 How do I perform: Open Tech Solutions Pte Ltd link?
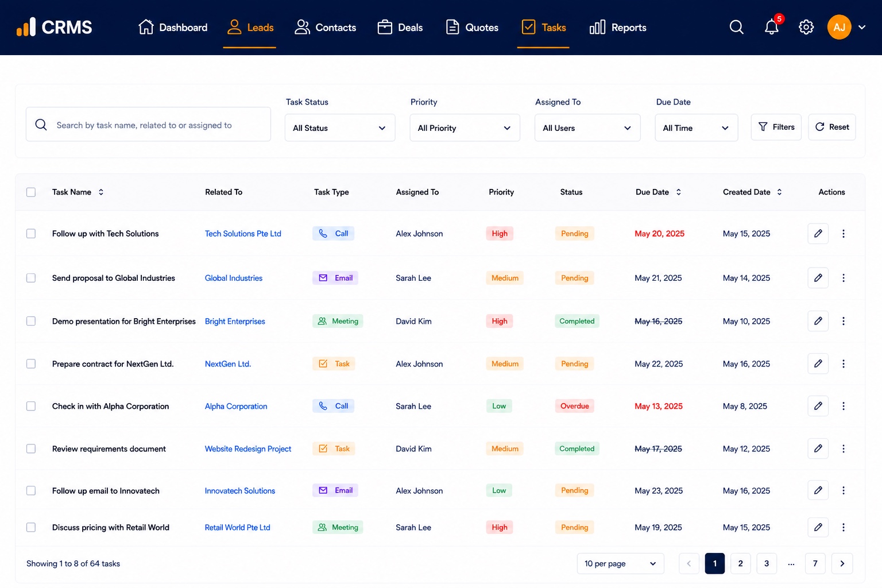tap(243, 234)
